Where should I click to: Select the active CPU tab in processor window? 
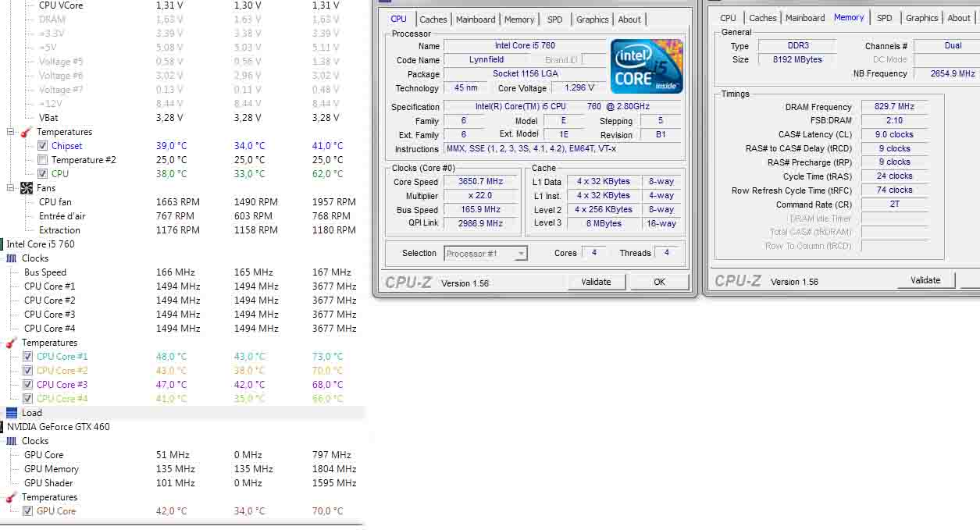398,19
